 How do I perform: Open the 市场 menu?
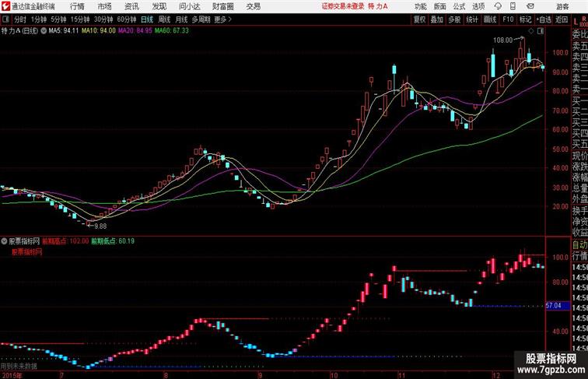click(x=105, y=6)
